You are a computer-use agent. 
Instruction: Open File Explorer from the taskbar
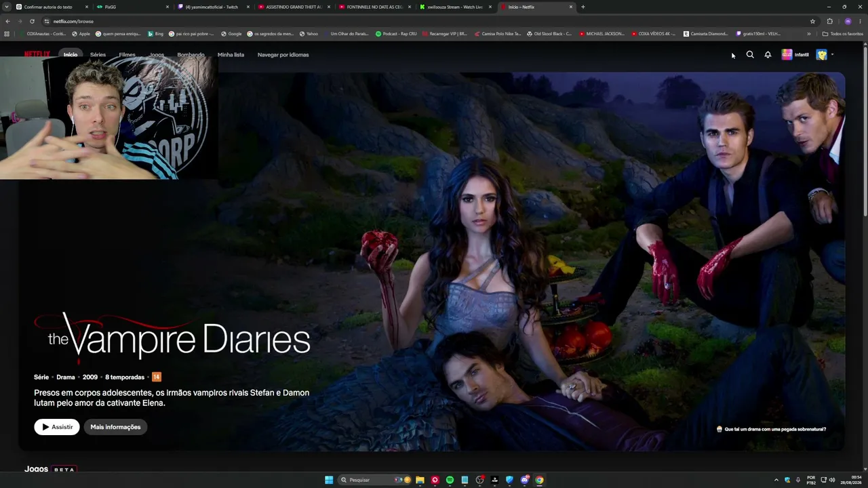click(x=420, y=480)
